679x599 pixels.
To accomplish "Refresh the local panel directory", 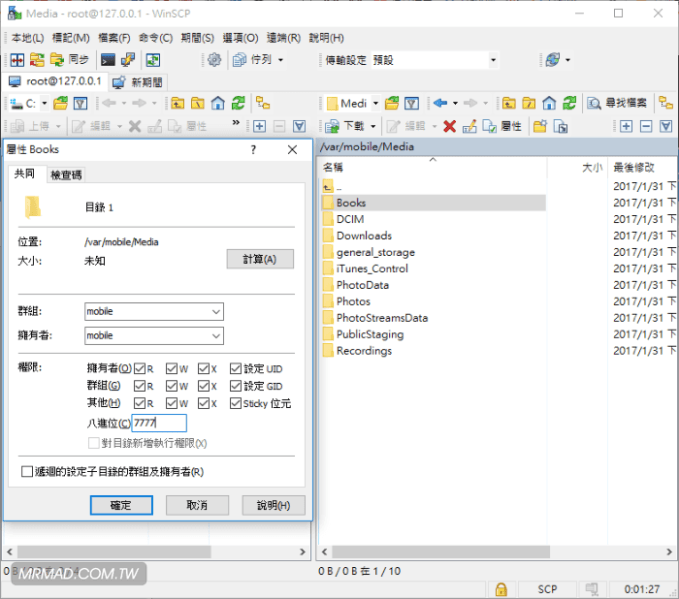I will [238, 103].
